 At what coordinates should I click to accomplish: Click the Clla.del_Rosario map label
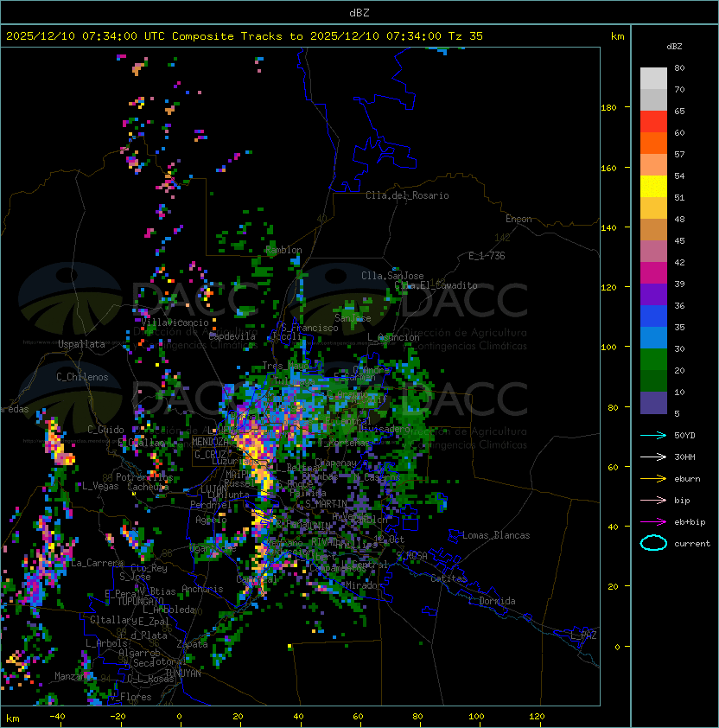(x=407, y=195)
